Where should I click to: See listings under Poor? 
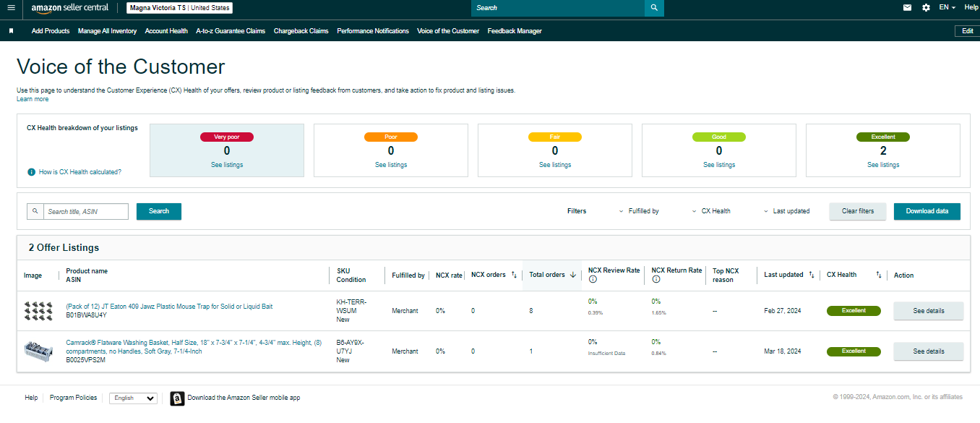(x=391, y=165)
